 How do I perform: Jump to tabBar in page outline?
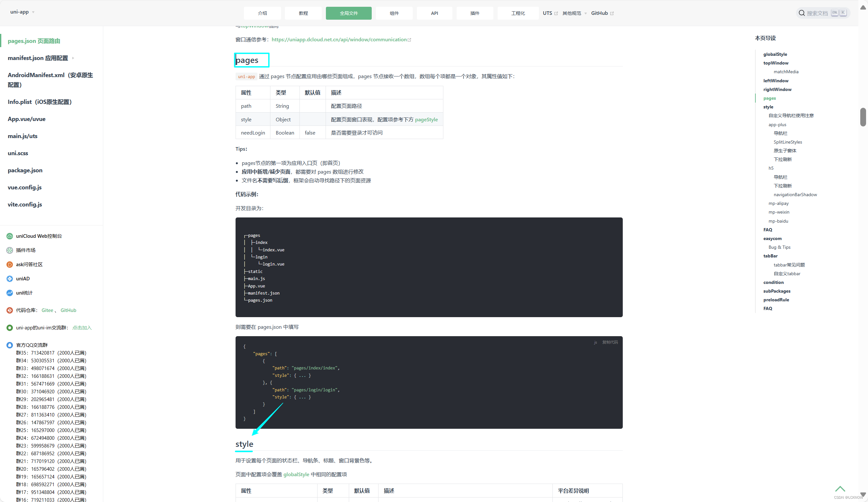[x=770, y=256]
